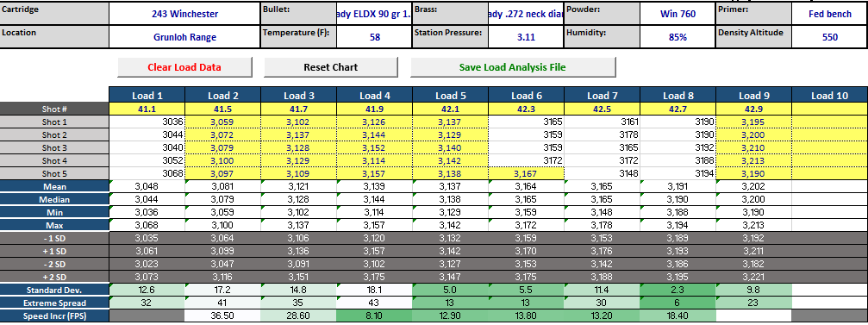Select the Location field Grunloh Range
Screen dimensions: 868x325
click(184, 37)
